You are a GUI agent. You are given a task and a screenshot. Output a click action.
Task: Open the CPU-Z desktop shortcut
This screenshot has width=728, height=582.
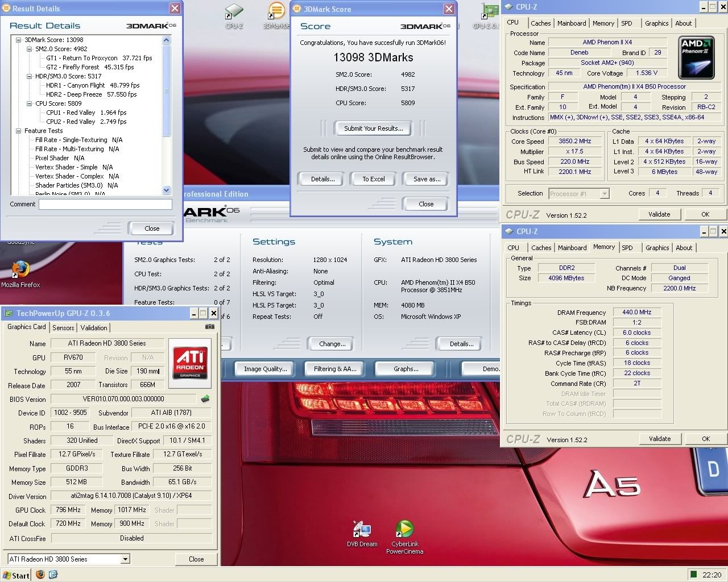coord(234,16)
